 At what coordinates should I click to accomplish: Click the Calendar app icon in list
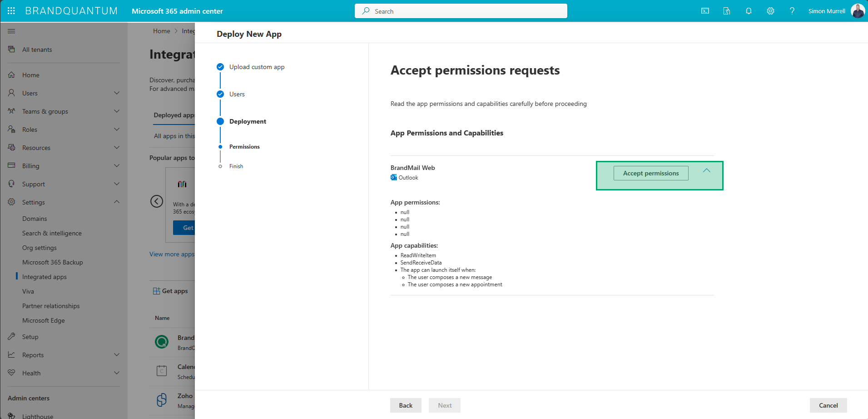pos(162,371)
